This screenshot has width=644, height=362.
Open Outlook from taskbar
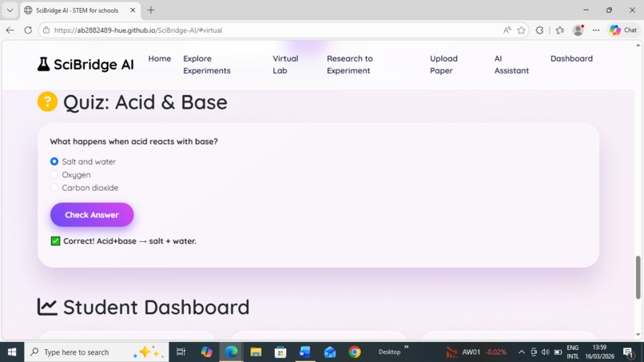pos(330,352)
